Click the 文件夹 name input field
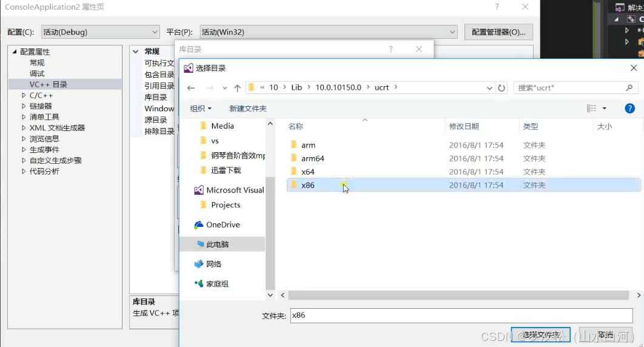The height and width of the screenshot is (347, 644). coord(461,315)
